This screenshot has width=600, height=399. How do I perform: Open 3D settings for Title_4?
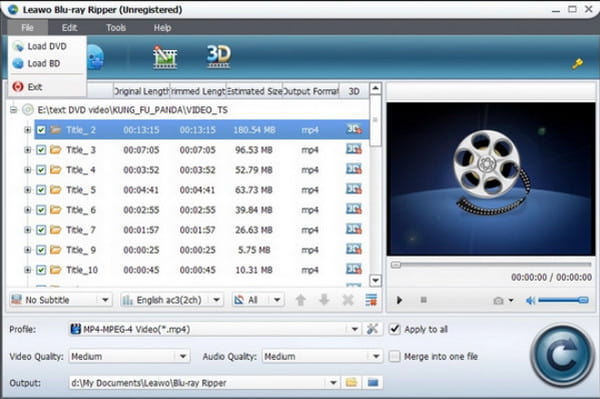pyautogui.click(x=354, y=169)
